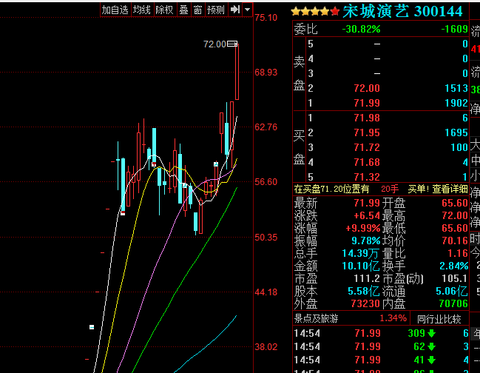Viewport: 480px width, 373px height.
Task: Click the 56.60 price axis label
Action: tap(266, 182)
